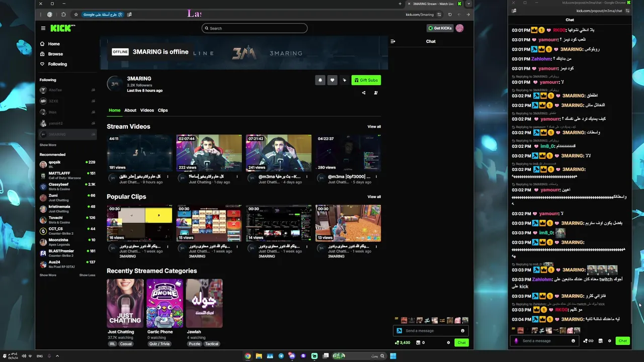Expand Recommended list with Show More
The image size is (644, 362).
tap(48, 275)
